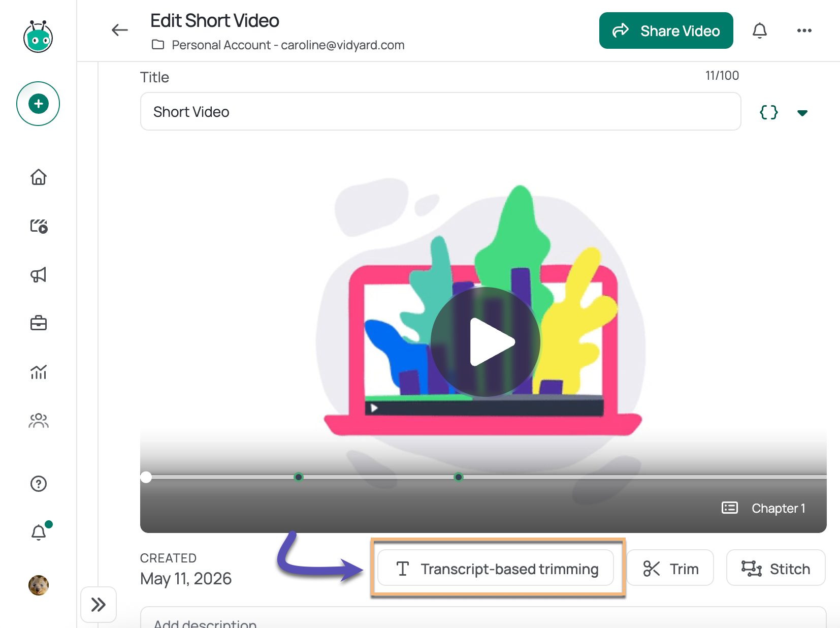The height and width of the screenshot is (628, 840).
Task: Click the Stitch button
Action: coord(776,568)
